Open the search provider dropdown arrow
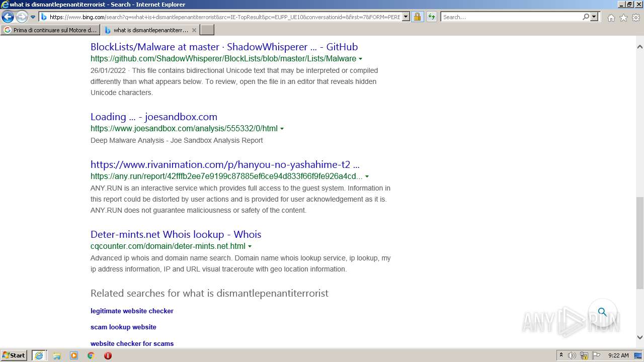The width and height of the screenshot is (644, 362). click(594, 17)
